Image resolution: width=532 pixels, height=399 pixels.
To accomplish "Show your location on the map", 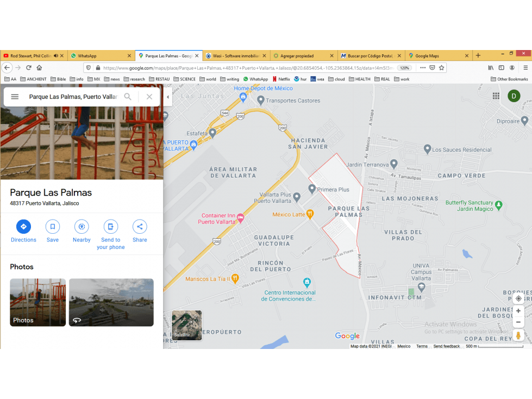I will click(518, 298).
